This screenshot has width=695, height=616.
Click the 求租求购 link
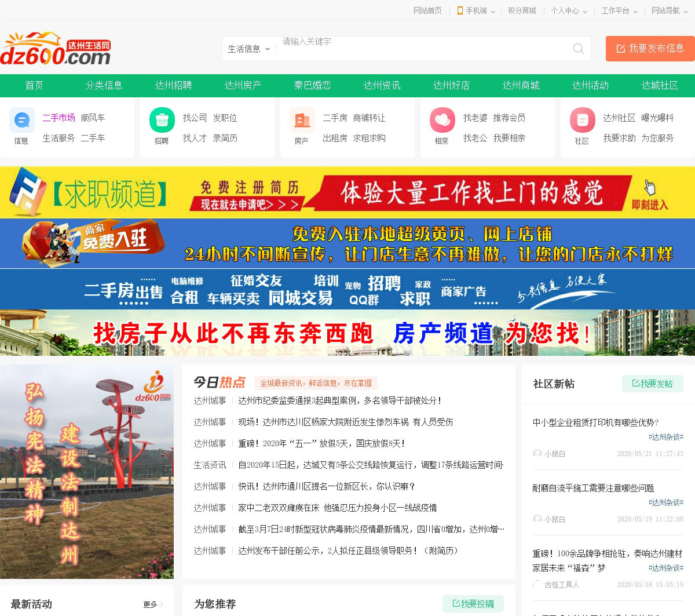[x=369, y=138]
